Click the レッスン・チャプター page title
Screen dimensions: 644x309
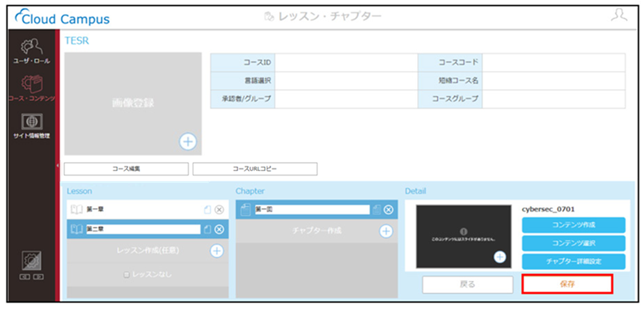[329, 17]
